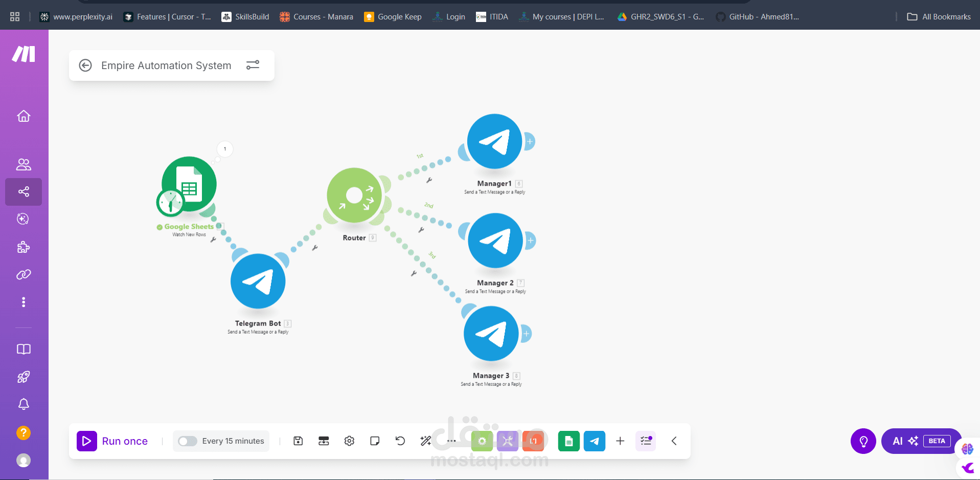This screenshot has height=480, width=980.
Task: Open the More three-dots sidebar menu
Action: [24, 302]
